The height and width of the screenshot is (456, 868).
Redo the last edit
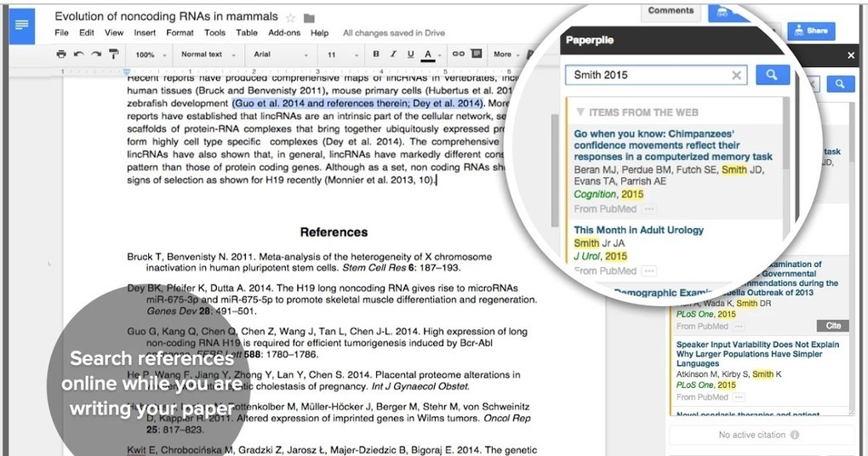click(x=96, y=54)
